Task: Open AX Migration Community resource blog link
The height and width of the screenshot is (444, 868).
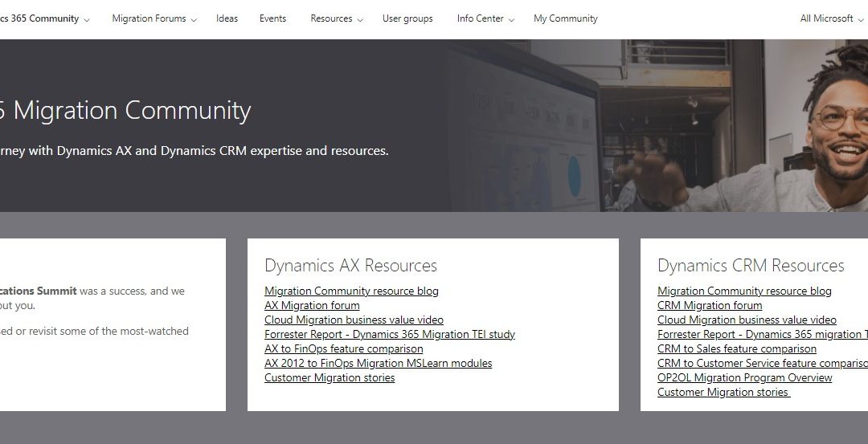Action: pyautogui.click(x=351, y=291)
